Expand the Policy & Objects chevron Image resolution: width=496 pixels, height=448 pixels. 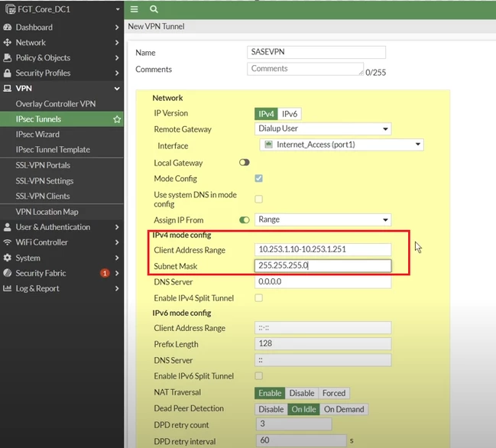pyautogui.click(x=117, y=58)
